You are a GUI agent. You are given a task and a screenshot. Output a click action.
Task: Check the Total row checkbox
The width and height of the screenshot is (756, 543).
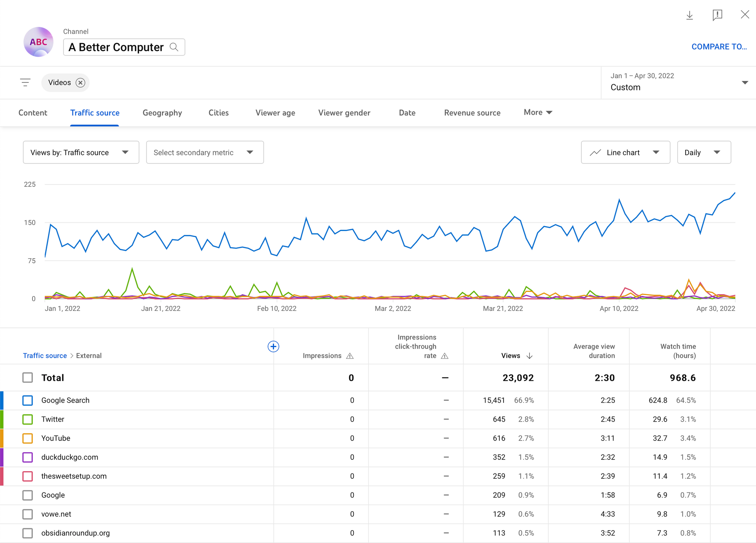coord(28,378)
